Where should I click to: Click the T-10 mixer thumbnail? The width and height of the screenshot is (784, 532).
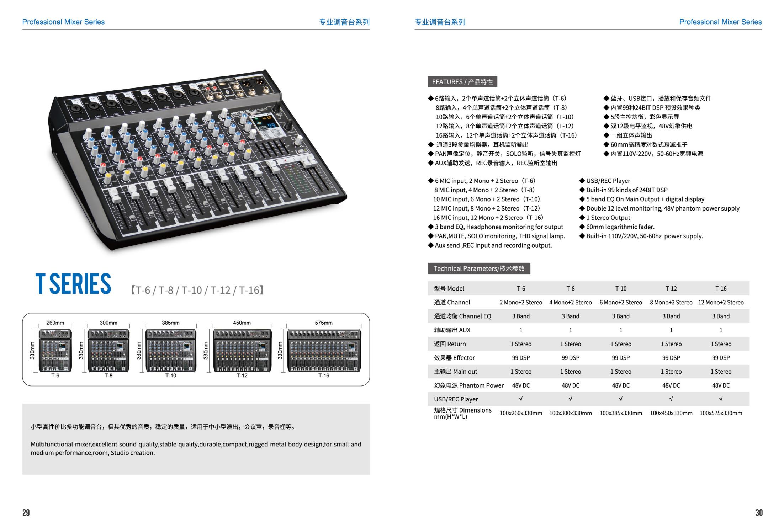[x=171, y=350]
